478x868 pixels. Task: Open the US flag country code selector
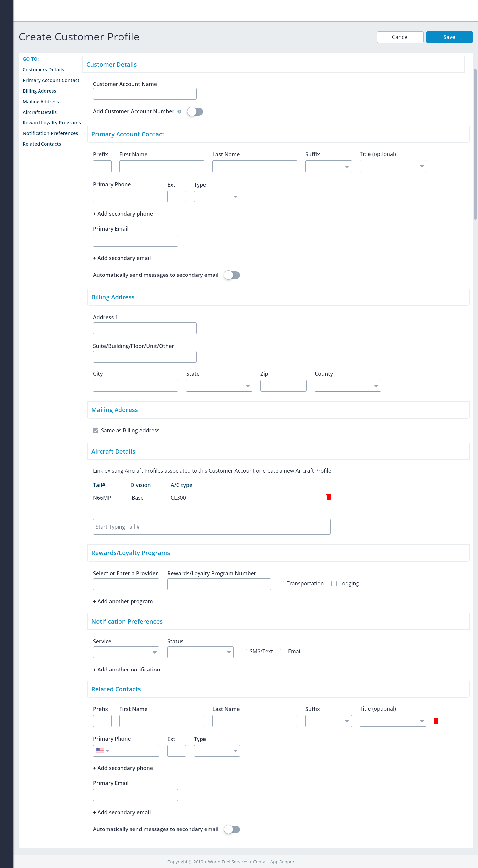pyautogui.click(x=102, y=750)
